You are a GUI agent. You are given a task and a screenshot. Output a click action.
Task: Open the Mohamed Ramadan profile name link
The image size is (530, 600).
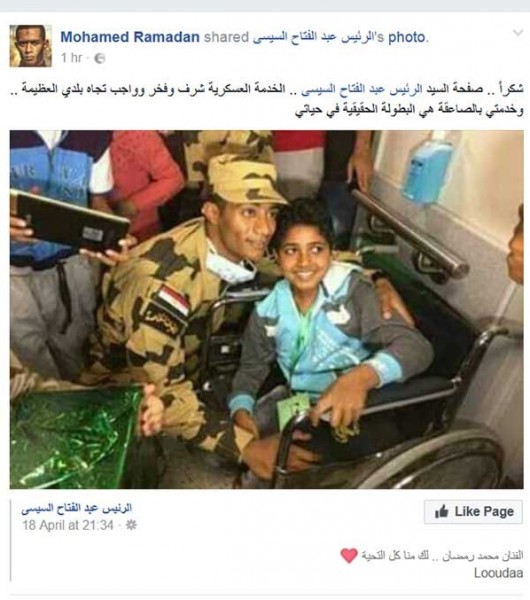coord(130,37)
